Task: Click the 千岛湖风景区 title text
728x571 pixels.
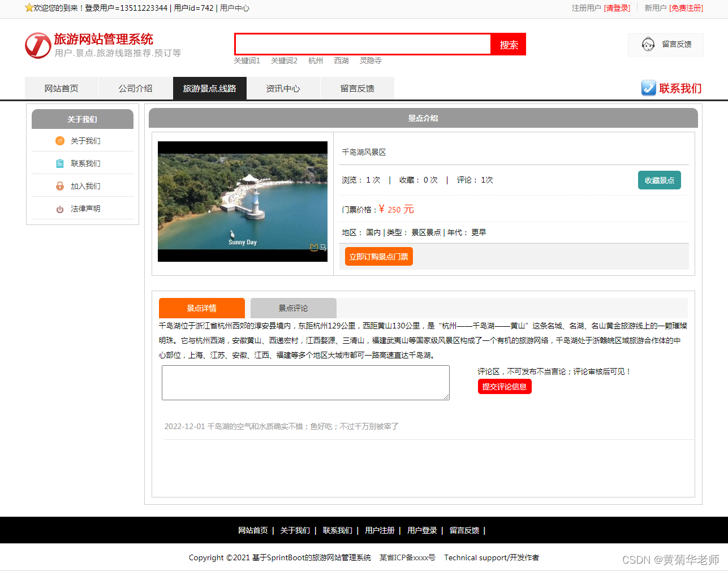Action: 364,152
